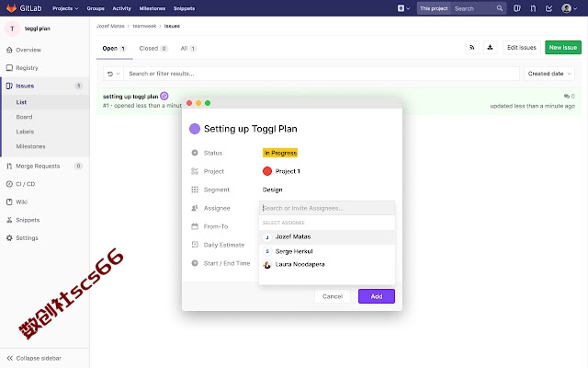
Task: Click the Cancel button in dialog
Action: (x=333, y=296)
